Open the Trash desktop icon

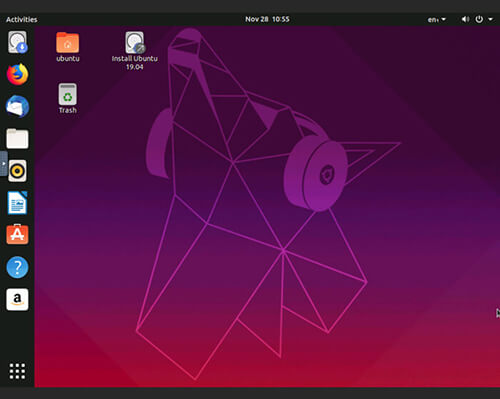tap(68, 99)
